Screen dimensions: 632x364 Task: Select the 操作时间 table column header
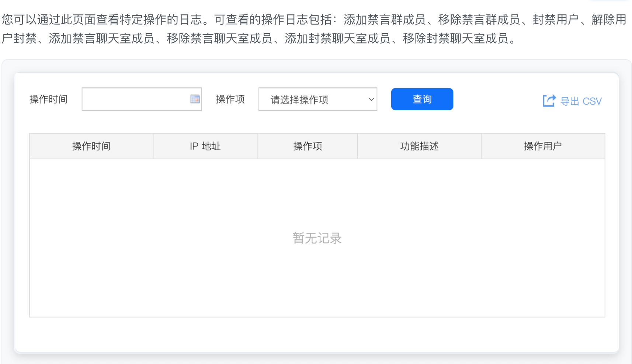91,146
